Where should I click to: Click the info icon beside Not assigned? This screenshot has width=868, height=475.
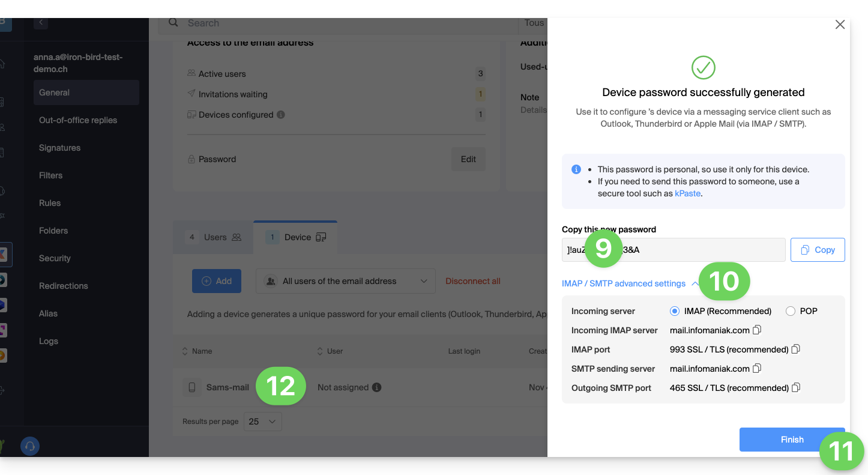point(376,387)
